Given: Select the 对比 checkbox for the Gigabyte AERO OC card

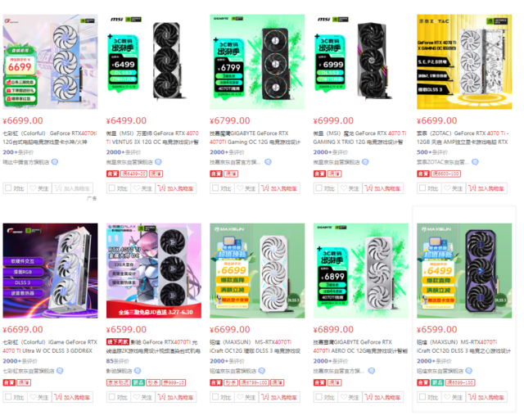Looking at the screenshot, I should 319,397.
